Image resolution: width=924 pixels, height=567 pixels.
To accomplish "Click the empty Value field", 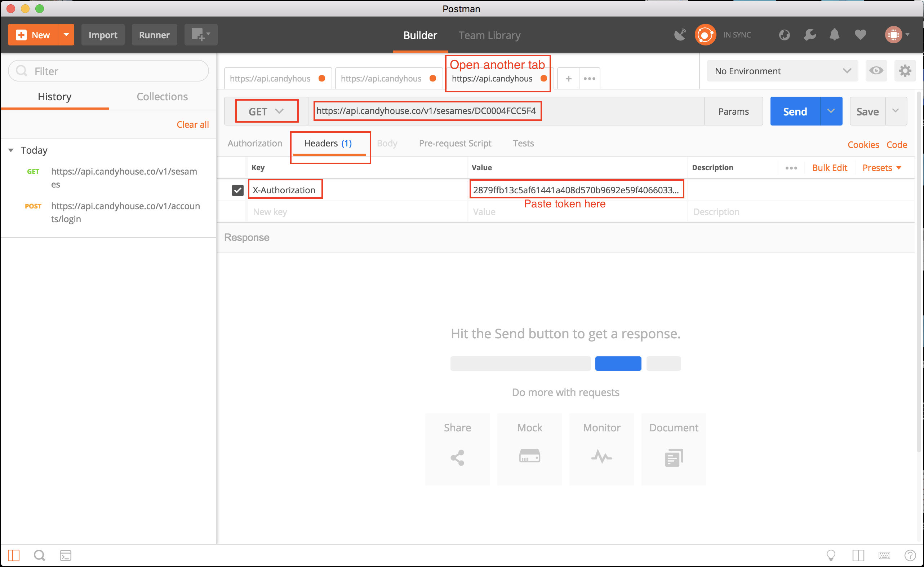I will coord(577,212).
